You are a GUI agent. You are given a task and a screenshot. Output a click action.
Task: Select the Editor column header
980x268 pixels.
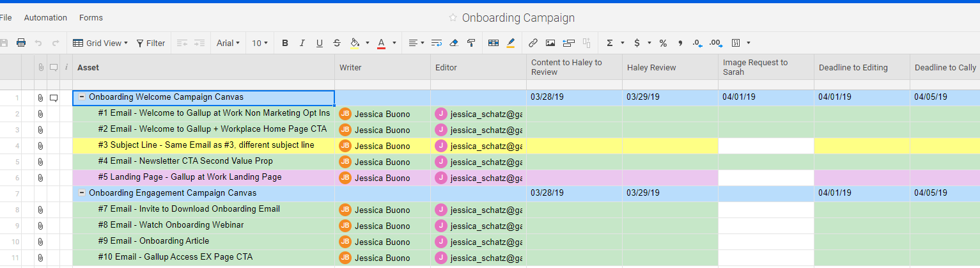coord(478,67)
